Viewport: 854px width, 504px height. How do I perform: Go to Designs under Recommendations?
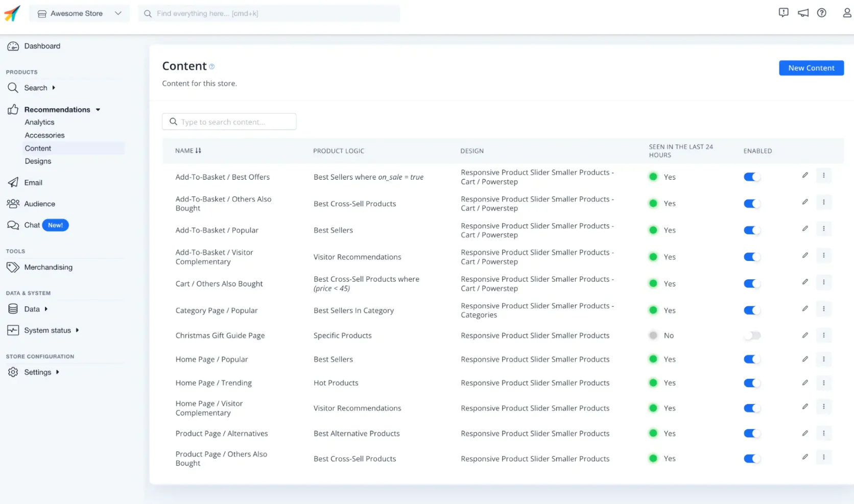point(38,161)
